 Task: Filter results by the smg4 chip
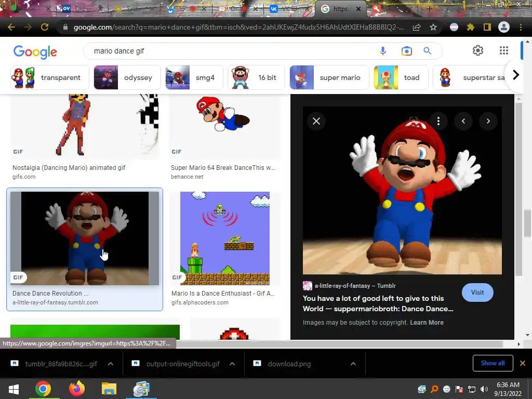coord(194,77)
